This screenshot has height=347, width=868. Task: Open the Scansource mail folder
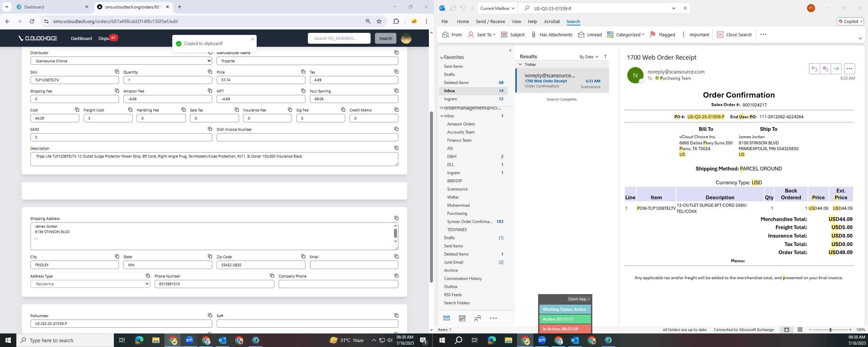coord(457,189)
